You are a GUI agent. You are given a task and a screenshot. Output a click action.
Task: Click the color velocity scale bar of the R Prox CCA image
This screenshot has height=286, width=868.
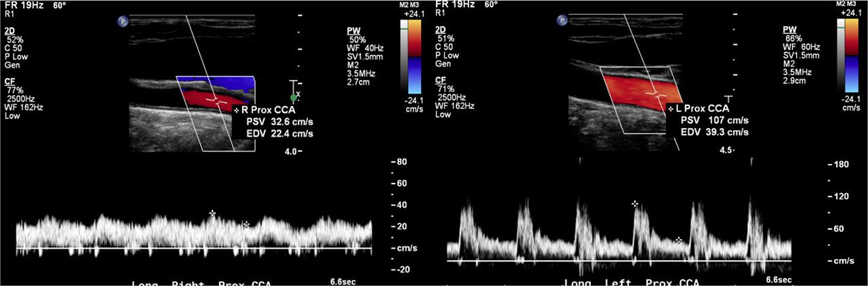click(413, 56)
